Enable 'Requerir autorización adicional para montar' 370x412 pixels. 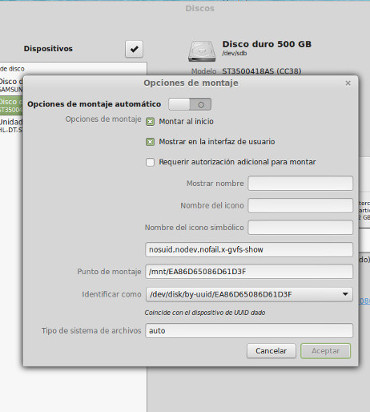point(150,162)
